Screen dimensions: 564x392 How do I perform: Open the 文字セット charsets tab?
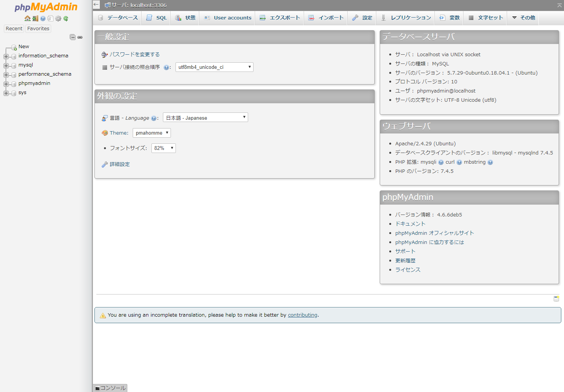pos(486,18)
